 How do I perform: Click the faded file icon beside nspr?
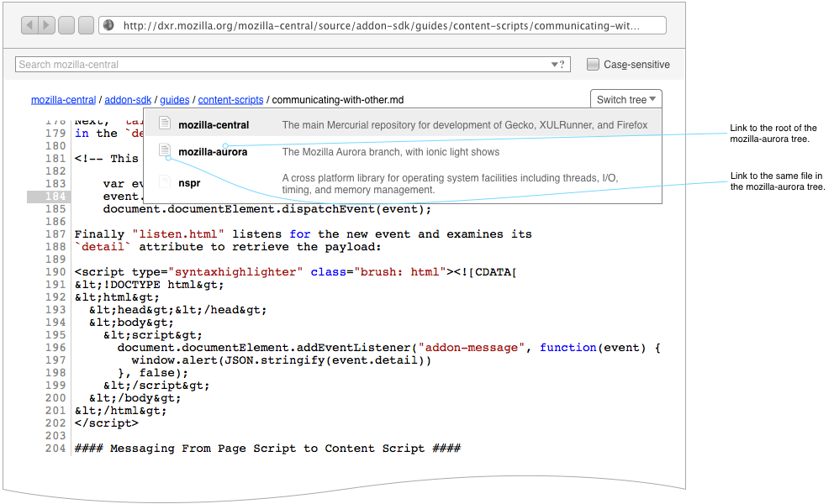coord(165,181)
